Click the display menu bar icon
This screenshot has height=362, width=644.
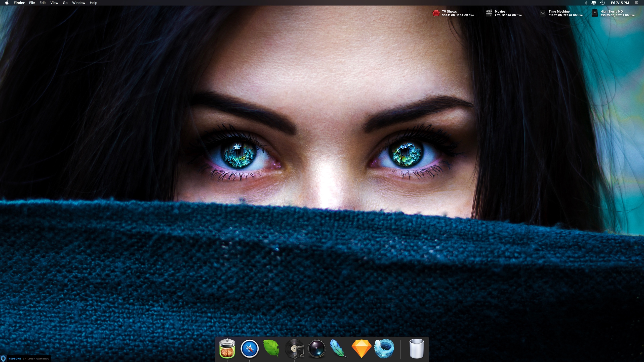(594, 3)
